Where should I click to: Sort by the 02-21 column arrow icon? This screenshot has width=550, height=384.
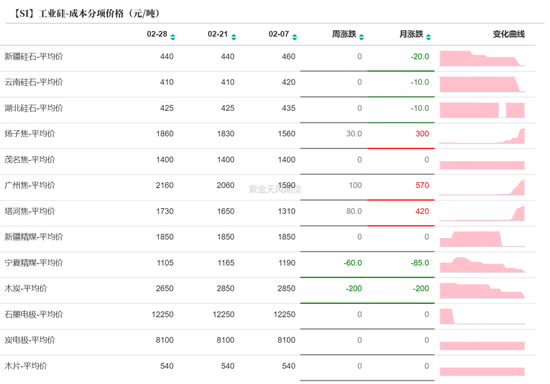tap(234, 37)
